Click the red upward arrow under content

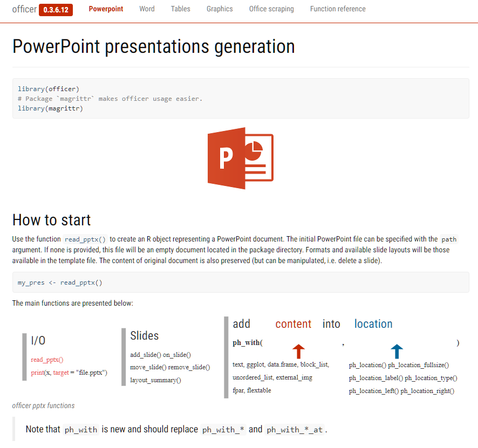[298, 351]
